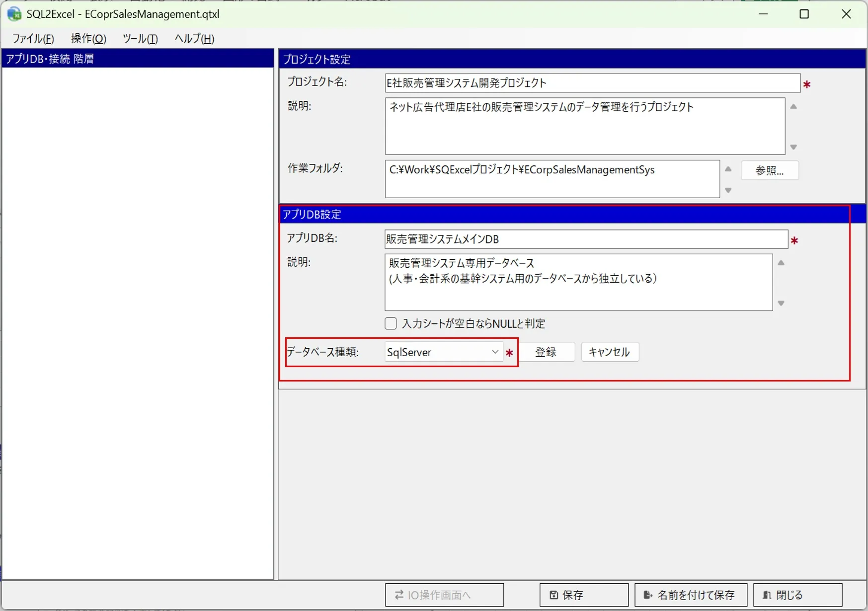Click the 作業フォルダ path field
The height and width of the screenshot is (611, 868).
click(x=552, y=179)
